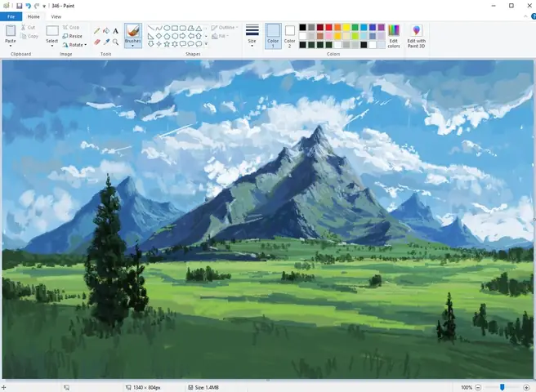
Task: Click the Undo arrow in title bar
Action: (29, 6)
